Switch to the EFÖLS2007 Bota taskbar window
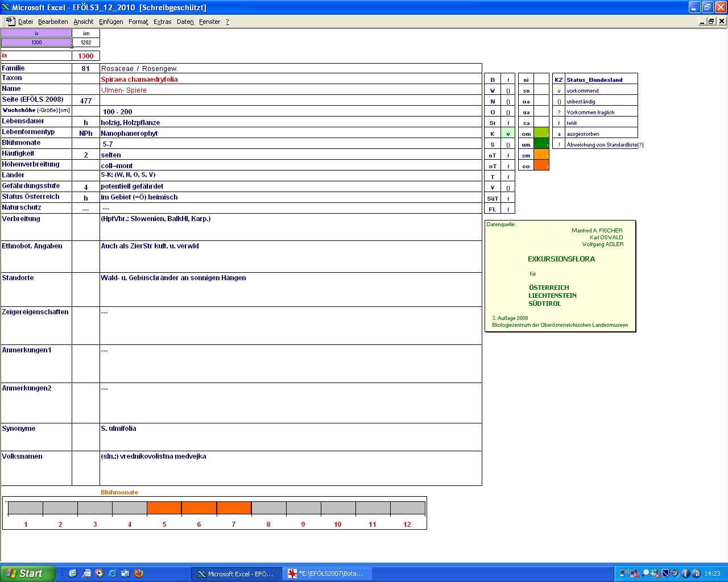728x582 pixels. (x=328, y=573)
